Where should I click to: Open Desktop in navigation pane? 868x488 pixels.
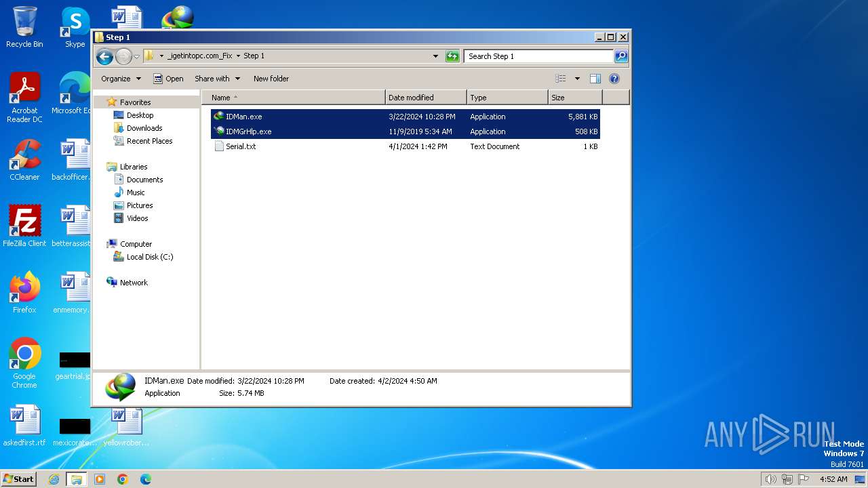(140, 115)
